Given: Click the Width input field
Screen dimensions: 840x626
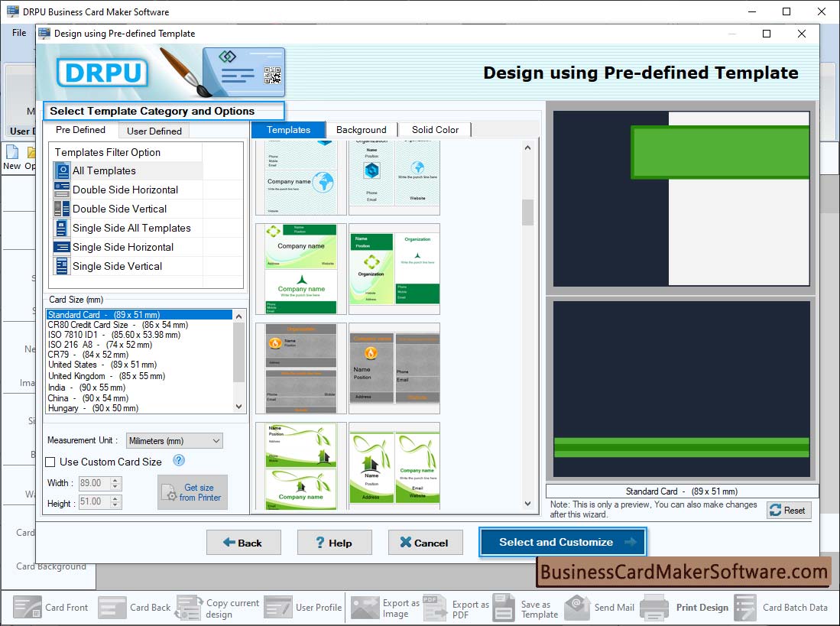Looking at the screenshot, I should (95, 483).
